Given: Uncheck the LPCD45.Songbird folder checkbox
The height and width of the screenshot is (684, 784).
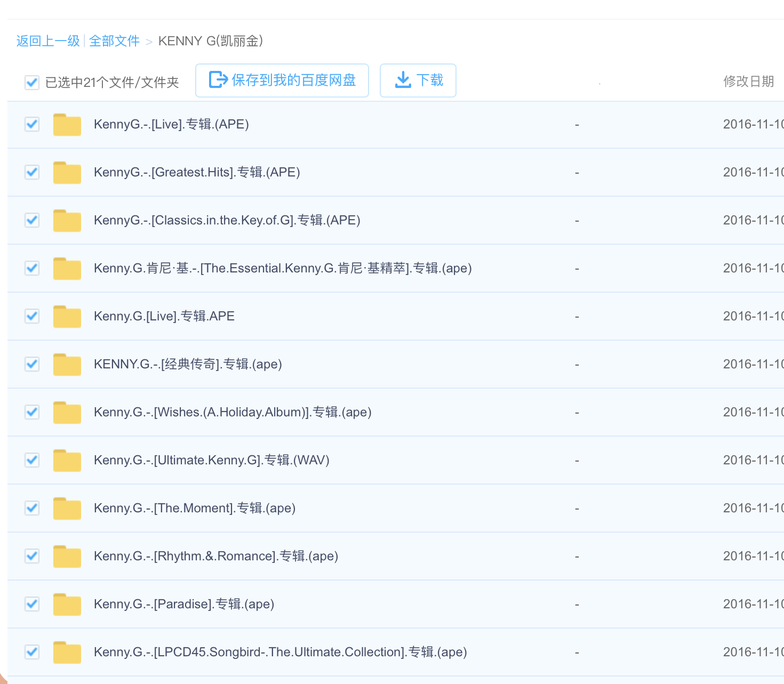Looking at the screenshot, I should click(32, 652).
